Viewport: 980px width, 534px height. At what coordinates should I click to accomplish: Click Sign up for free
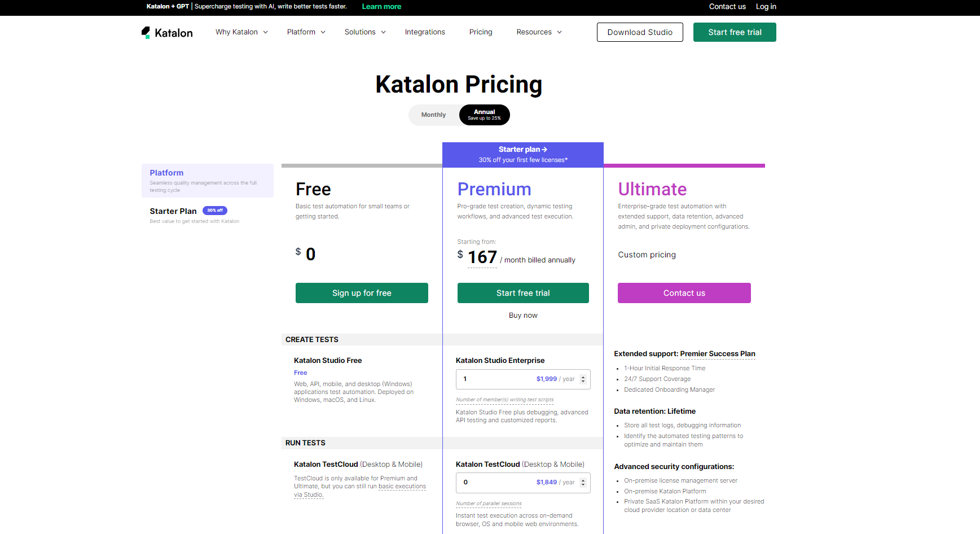[362, 293]
